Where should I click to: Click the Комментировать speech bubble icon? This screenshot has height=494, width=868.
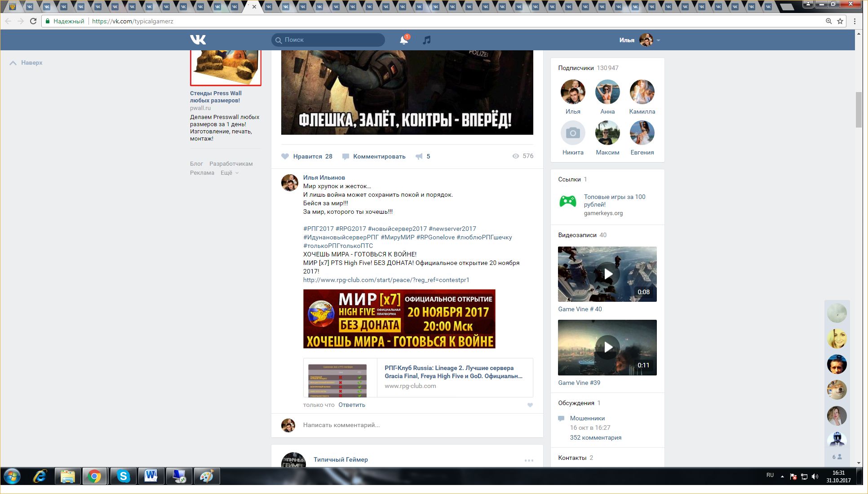pos(345,156)
